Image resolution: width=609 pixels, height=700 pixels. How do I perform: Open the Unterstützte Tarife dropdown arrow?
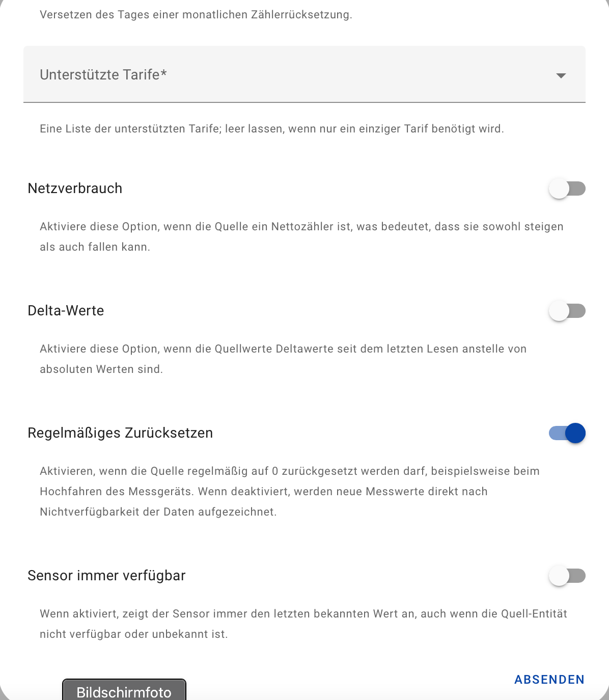(x=561, y=75)
